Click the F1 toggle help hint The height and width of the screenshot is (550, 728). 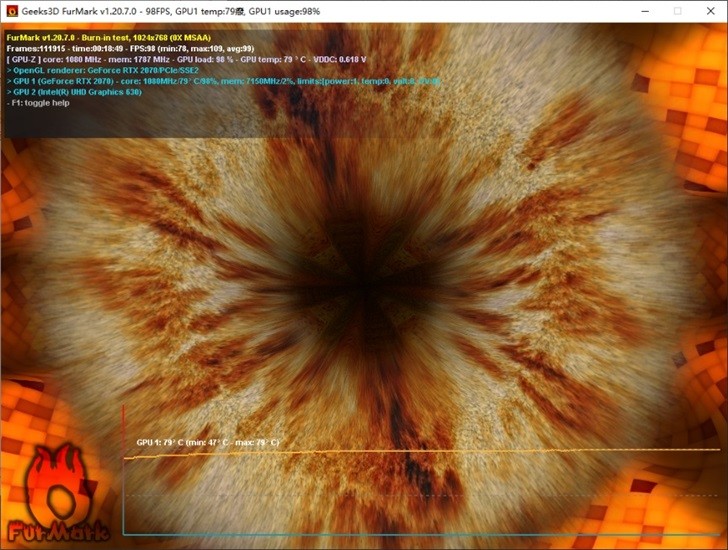point(38,103)
